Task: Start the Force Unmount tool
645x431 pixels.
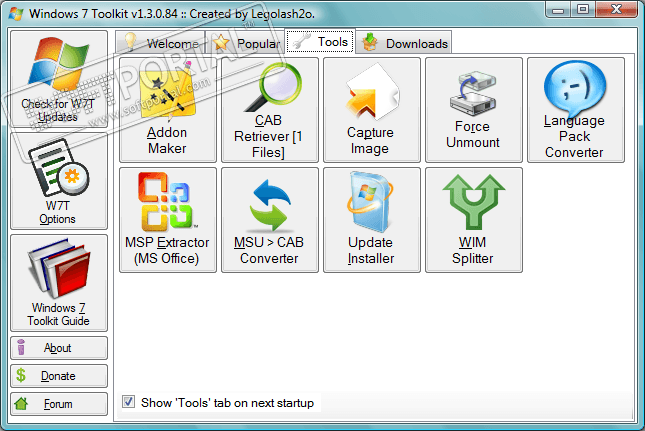Action: coord(474,110)
